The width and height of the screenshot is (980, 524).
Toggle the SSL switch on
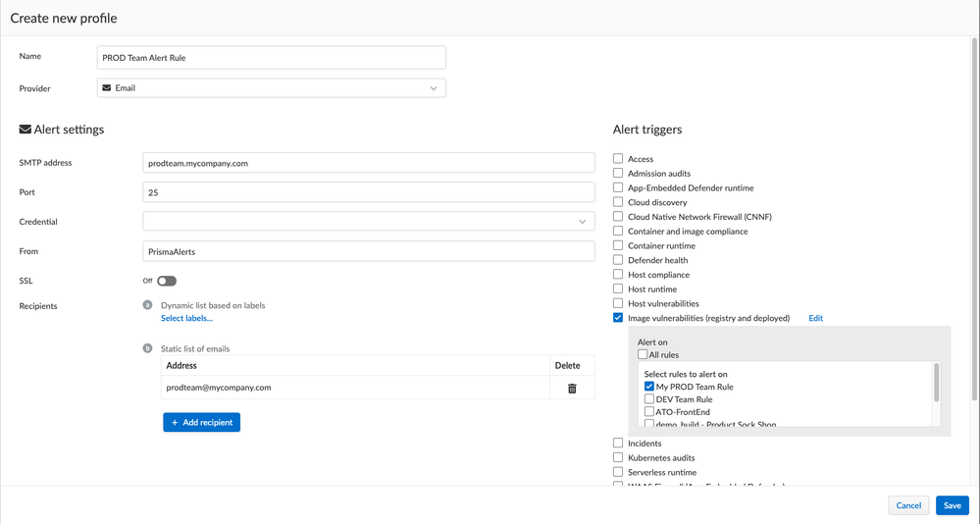167,281
